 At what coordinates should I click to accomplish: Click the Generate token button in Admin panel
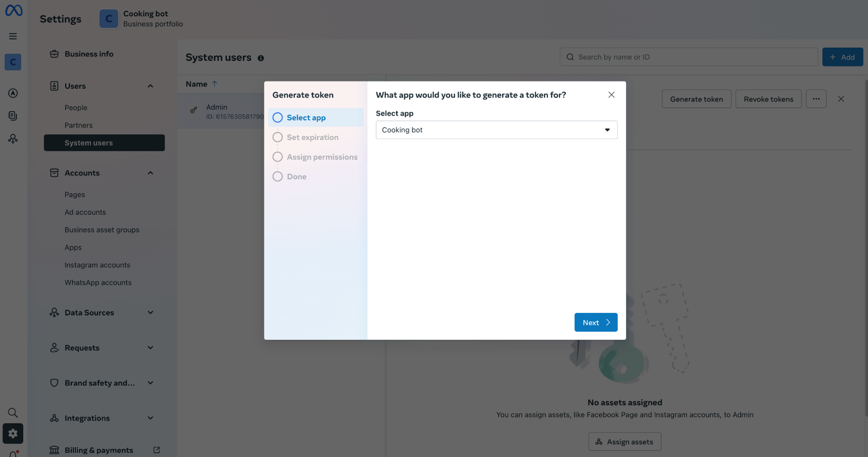coord(696,99)
